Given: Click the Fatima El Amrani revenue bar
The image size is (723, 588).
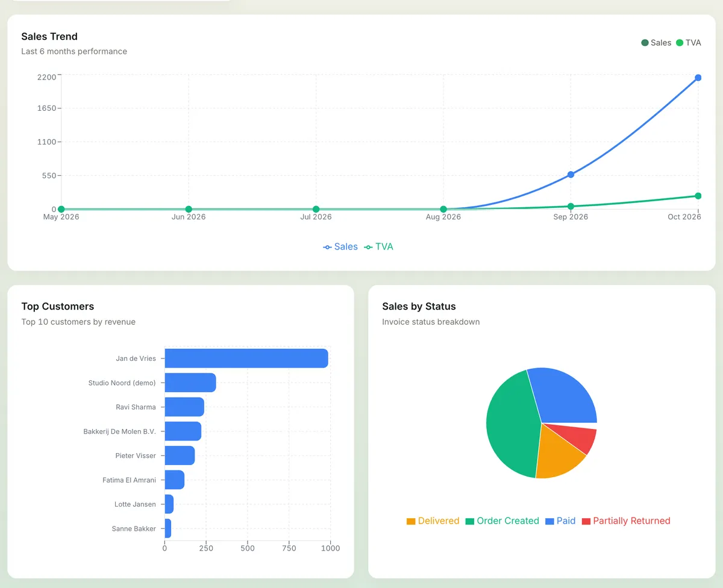Looking at the screenshot, I should click(x=175, y=480).
